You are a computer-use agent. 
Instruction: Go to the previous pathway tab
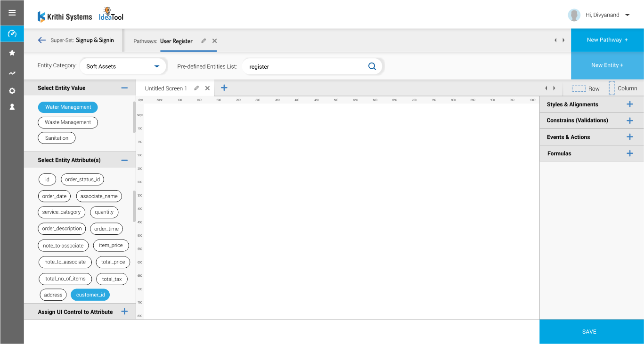point(555,40)
